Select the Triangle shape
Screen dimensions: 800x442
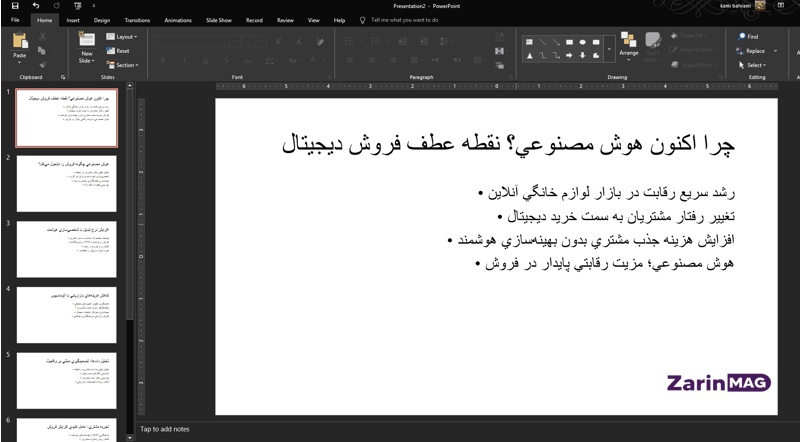click(529, 56)
